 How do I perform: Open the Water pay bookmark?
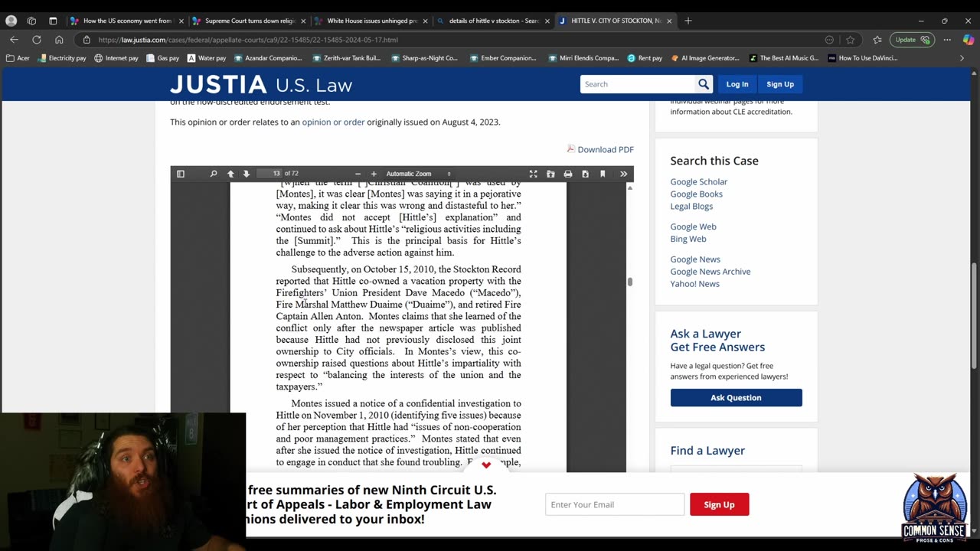207,58
